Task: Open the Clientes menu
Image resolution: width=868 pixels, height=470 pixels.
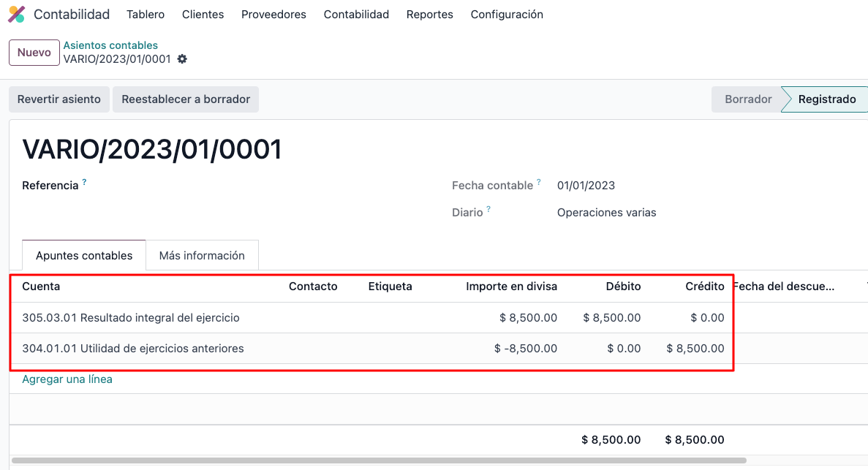Action: (x=203, y=15)
